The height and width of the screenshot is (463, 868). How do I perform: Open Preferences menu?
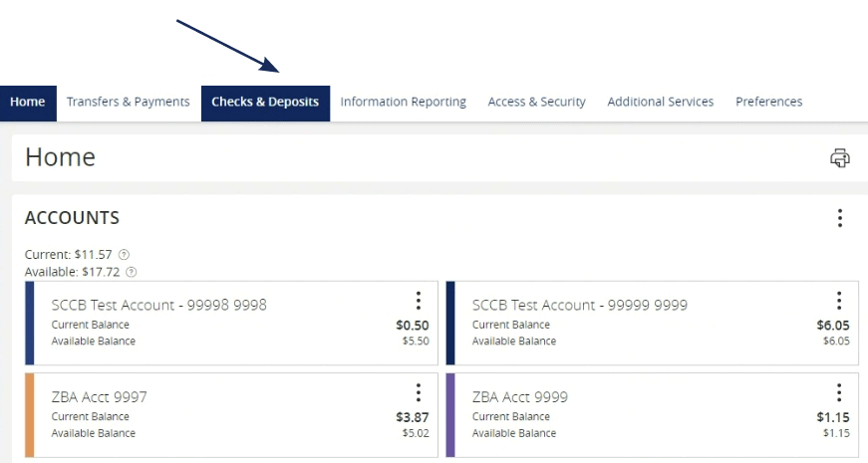[769, 102]
